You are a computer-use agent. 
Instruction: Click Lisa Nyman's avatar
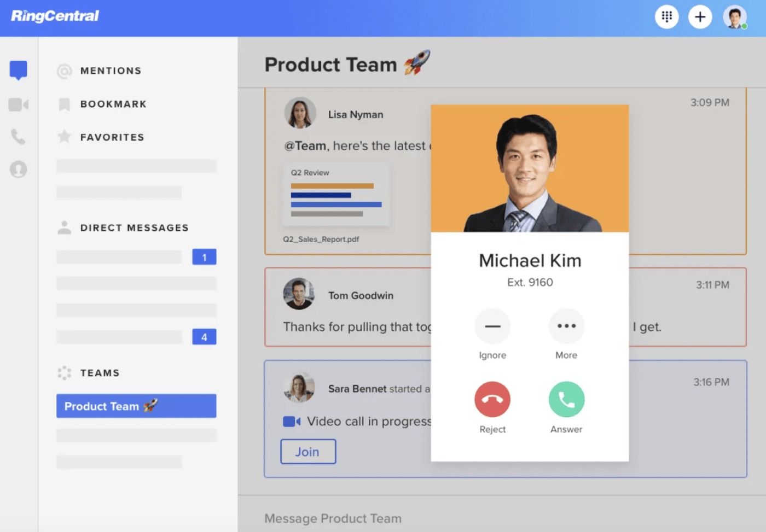tap(300, 113)
